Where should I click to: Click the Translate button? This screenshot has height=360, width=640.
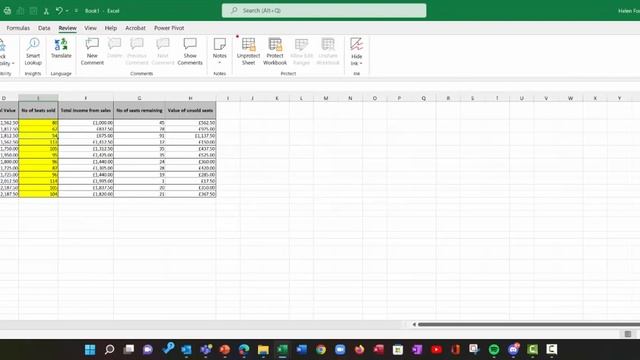click(x=61, y=48)
